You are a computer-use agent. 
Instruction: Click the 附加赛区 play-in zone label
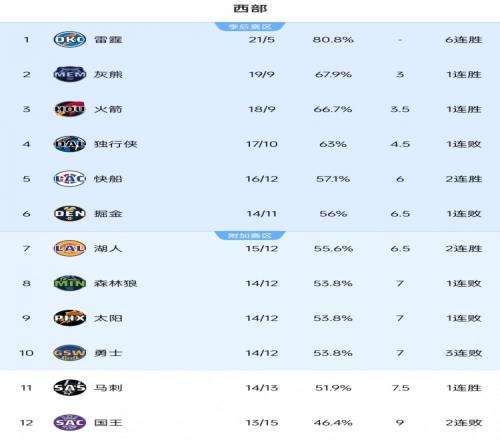(250, 235)
